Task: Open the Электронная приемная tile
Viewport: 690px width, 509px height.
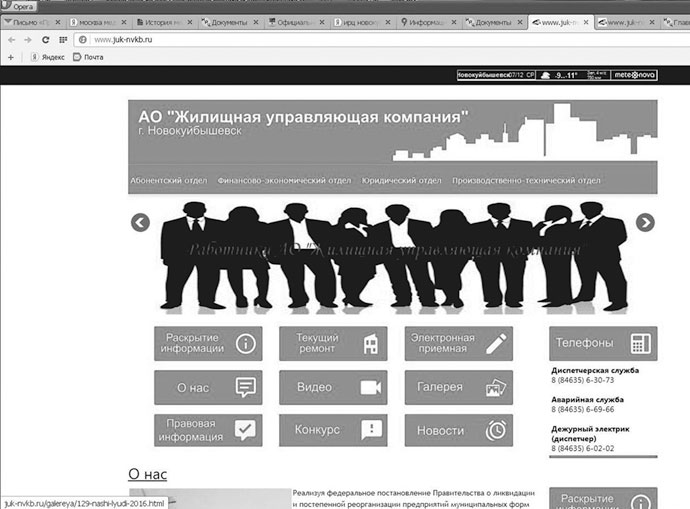Action: (459, 344)
